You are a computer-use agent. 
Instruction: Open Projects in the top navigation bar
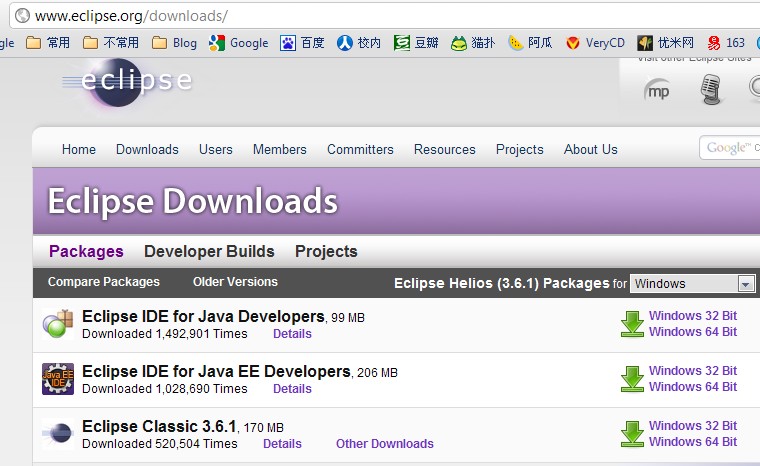519,149
